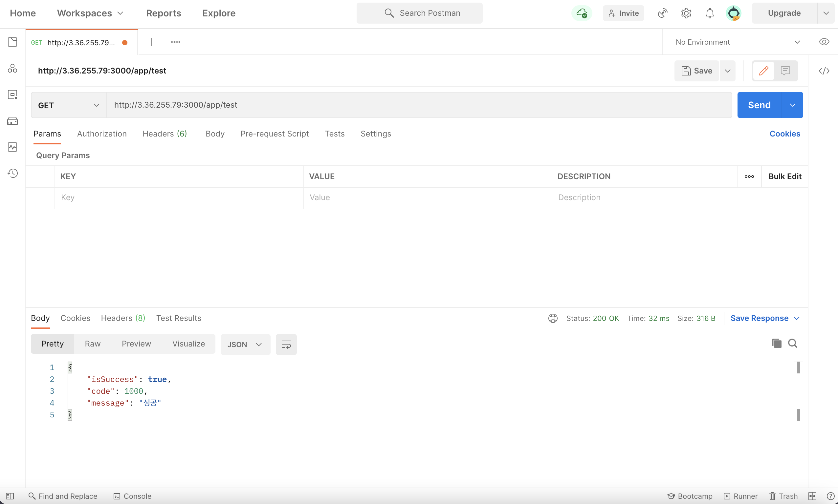Viewport: 838px width, 504px height.
Task: Open the response Headers (8) tab
Action: (x=123, y=318)
